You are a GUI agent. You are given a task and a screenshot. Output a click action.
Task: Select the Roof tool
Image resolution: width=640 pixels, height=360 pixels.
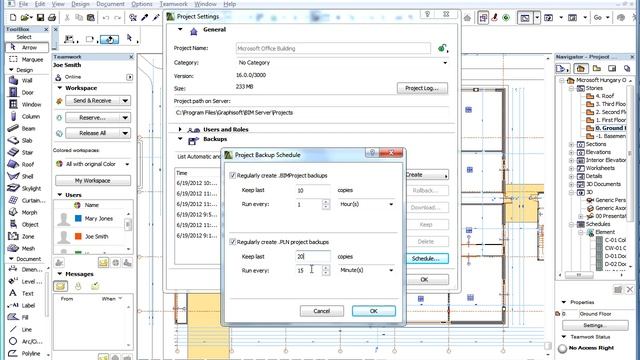pos(27,164)
